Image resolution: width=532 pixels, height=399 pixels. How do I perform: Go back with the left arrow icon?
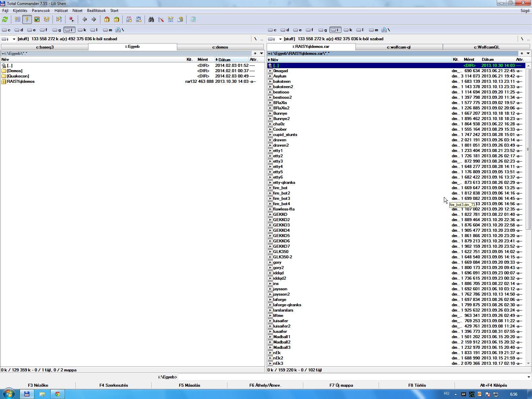coord(84,20)
